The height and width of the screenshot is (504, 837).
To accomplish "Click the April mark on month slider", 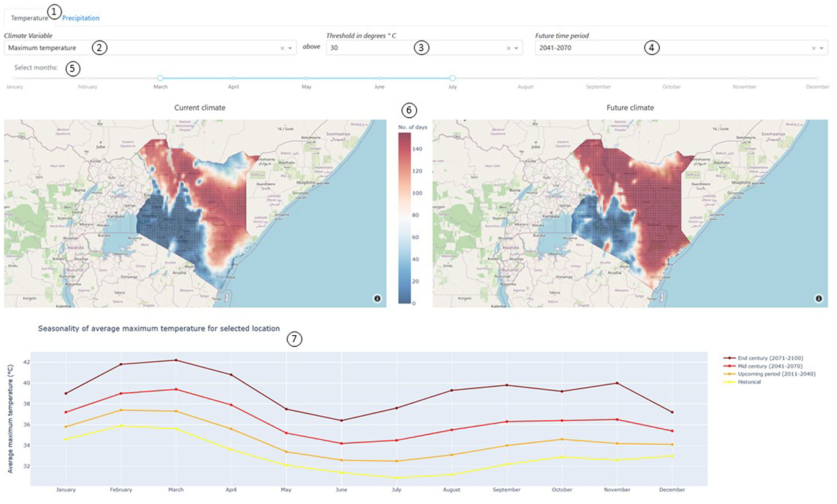I will pos(233,78).
